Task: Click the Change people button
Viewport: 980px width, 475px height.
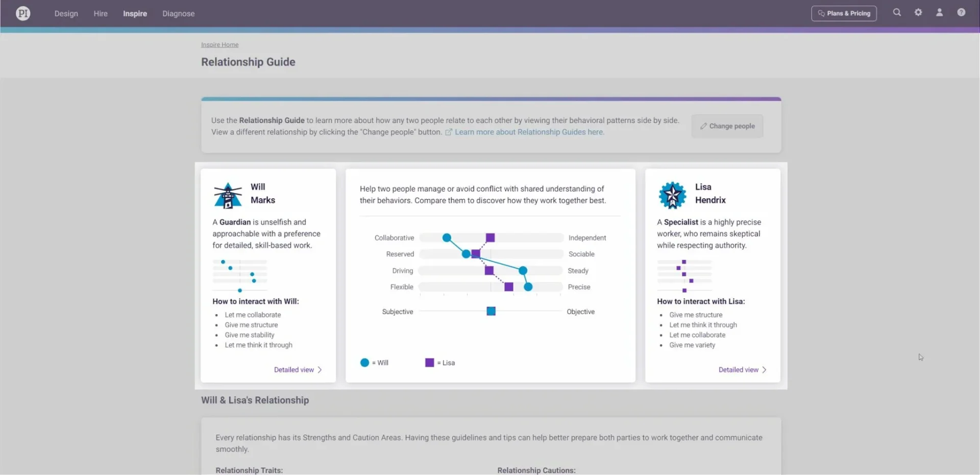Action: (727, 126)
